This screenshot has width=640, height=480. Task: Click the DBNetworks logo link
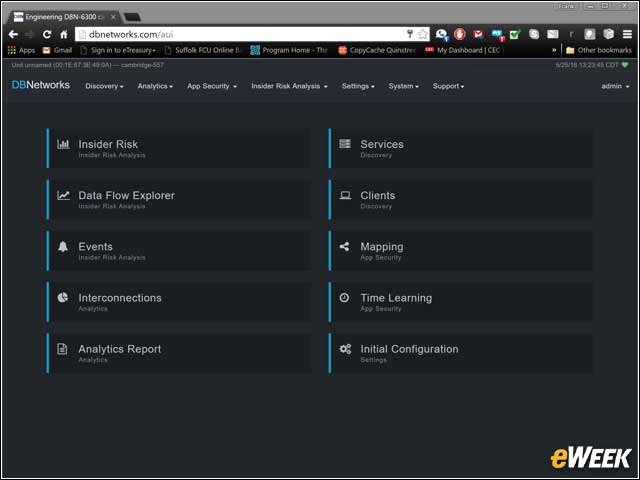click(x=41, y=85)
